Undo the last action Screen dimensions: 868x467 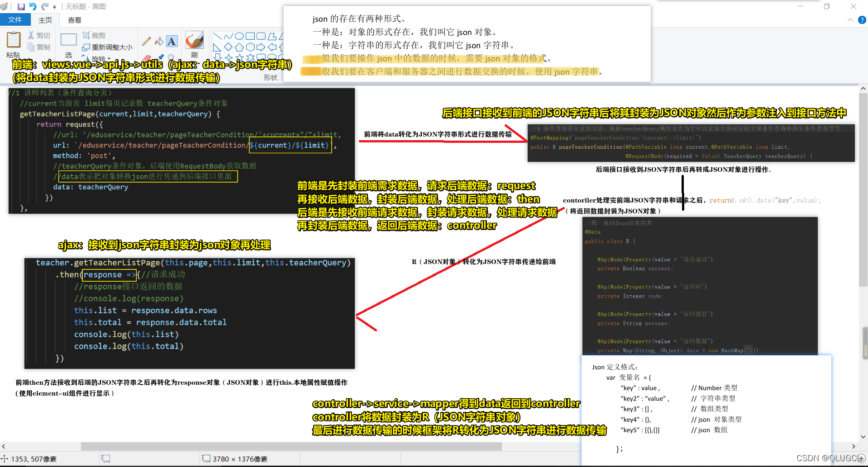tap(33, 7)
